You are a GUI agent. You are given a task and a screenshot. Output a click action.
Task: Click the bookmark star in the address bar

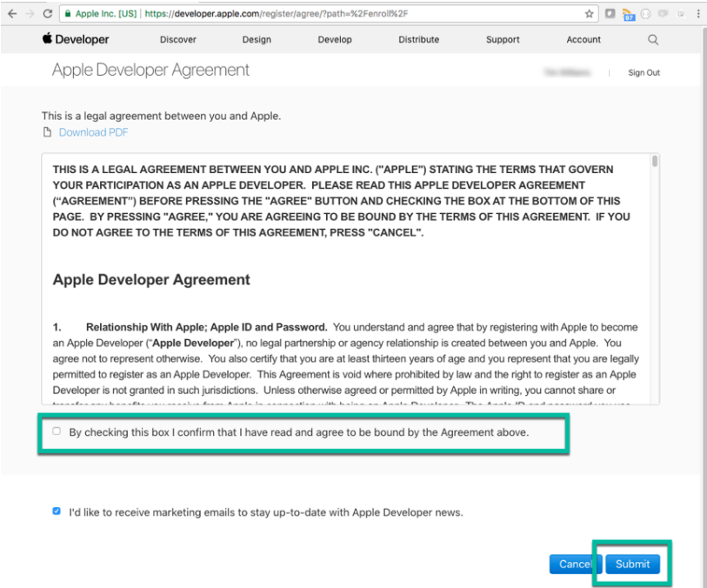pyautogui.click(x=590, y=13)
